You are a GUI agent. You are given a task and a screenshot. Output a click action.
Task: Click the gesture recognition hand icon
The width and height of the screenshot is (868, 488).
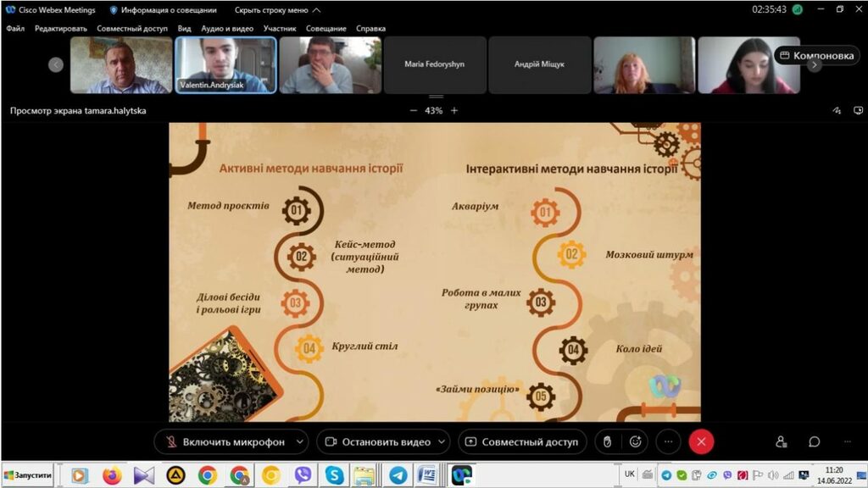(607, 441)
